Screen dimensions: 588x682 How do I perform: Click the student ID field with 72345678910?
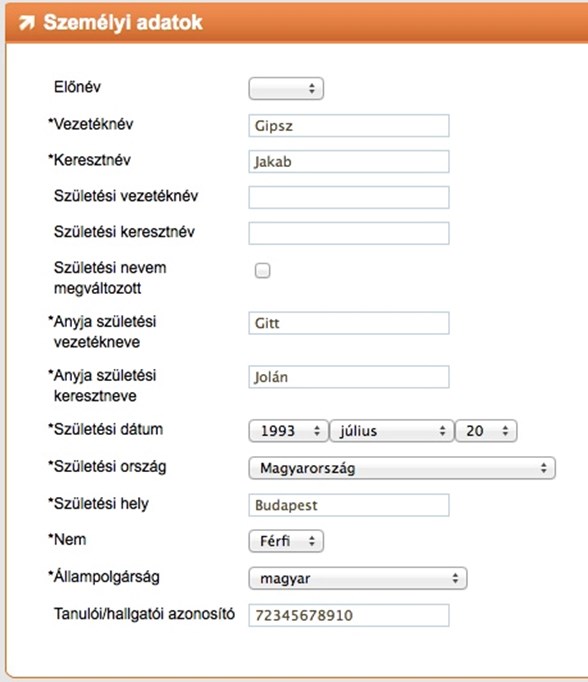point(349,615)
